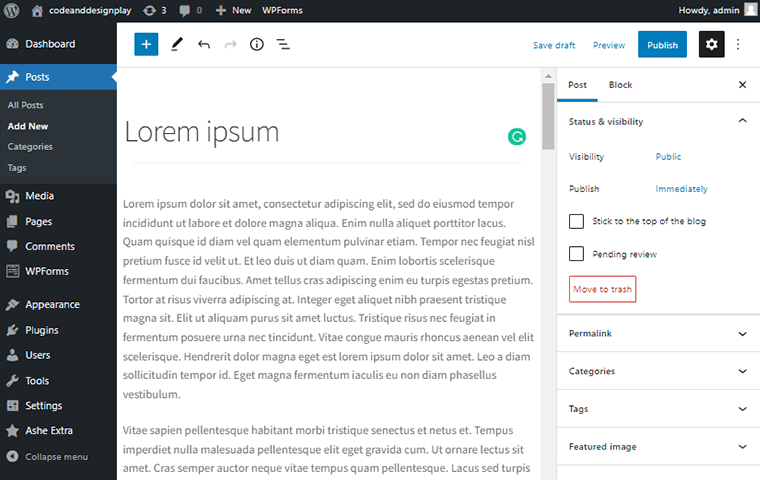The image size is (760, 480).
Task: Open the codeanddesignplay site home link
Action: [81, 10]
